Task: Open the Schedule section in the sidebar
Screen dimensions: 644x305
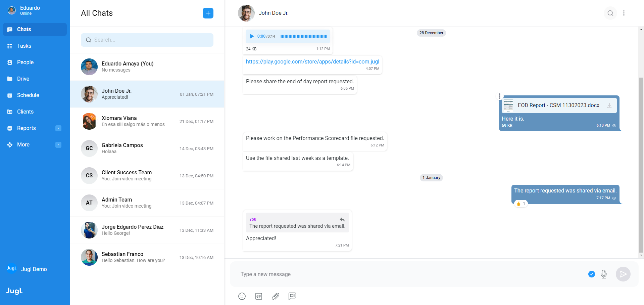Action: point(28,95)
